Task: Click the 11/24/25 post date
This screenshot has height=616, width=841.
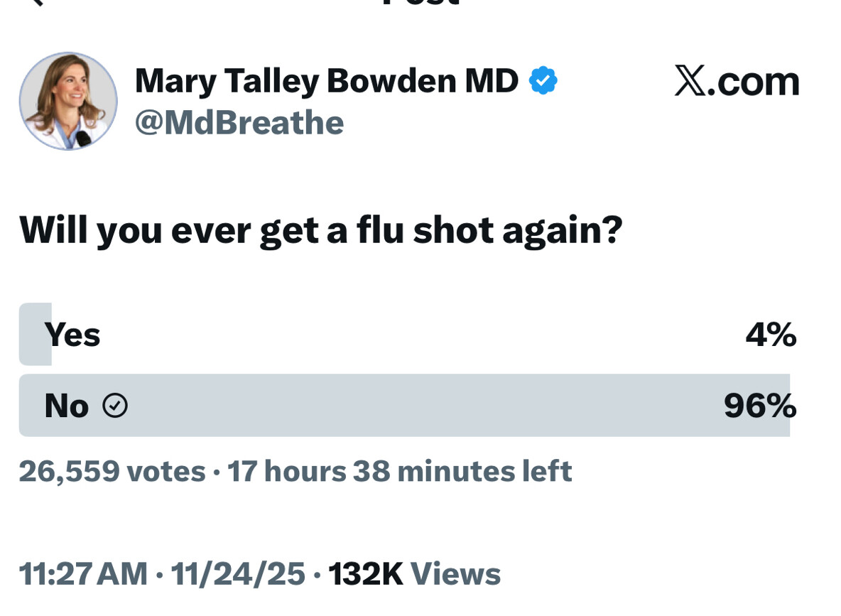Action: tap(238, 574)
